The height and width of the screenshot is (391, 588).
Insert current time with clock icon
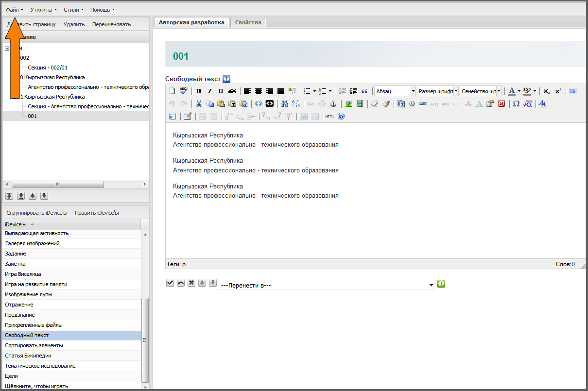click(x=412, y=104)
